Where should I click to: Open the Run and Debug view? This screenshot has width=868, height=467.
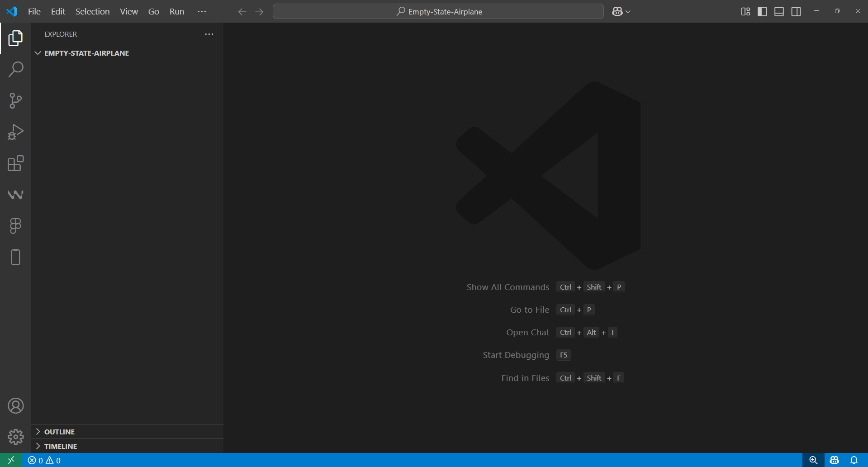(x=15, y=132)
